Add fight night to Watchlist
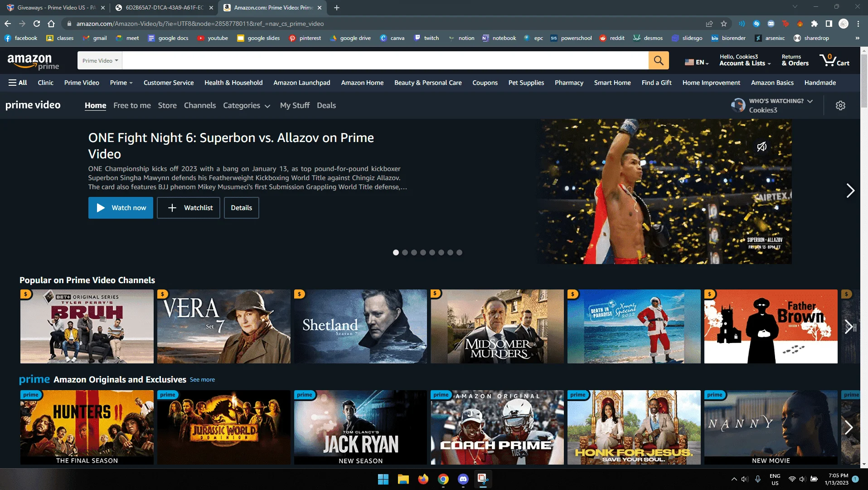Viewport: 868px width, 490px height. [x=189, y=208]
